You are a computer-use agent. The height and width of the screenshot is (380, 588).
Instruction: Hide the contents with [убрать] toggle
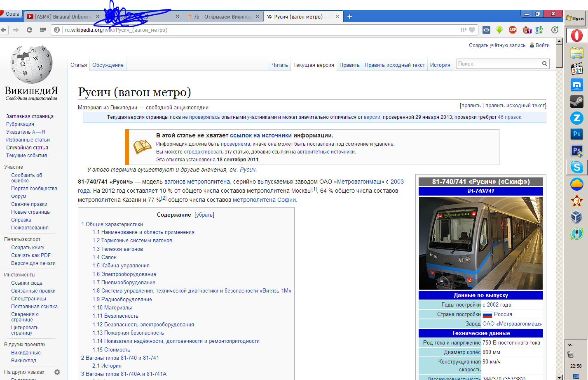(204, 215)
